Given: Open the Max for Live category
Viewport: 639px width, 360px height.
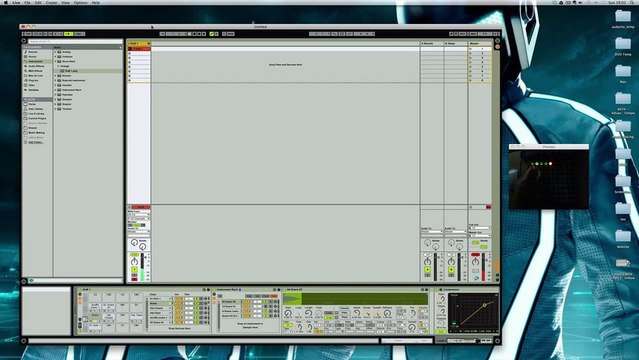Looking at the screenshot, I should (35, 75).
